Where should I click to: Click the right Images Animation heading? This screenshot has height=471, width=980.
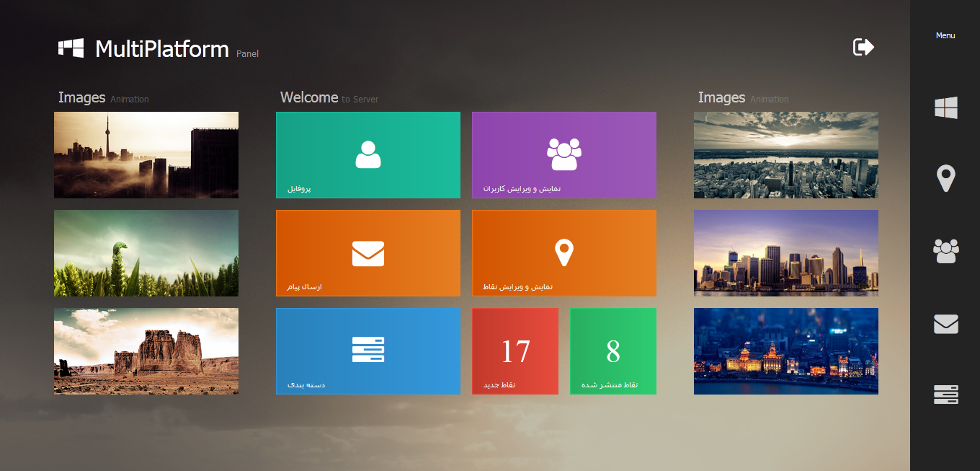744,97
